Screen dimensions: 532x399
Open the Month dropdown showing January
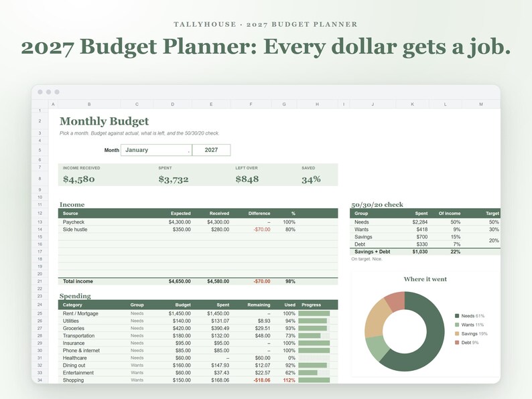156,150
